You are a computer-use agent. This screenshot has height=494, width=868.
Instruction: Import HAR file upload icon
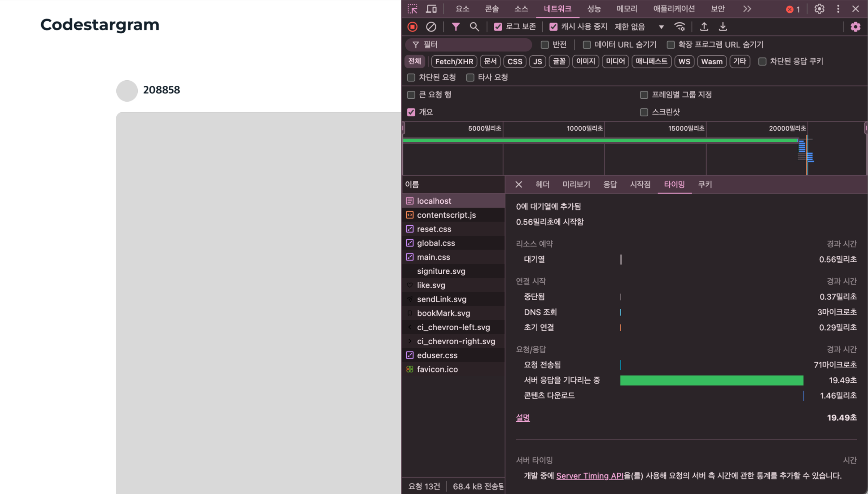704,27
